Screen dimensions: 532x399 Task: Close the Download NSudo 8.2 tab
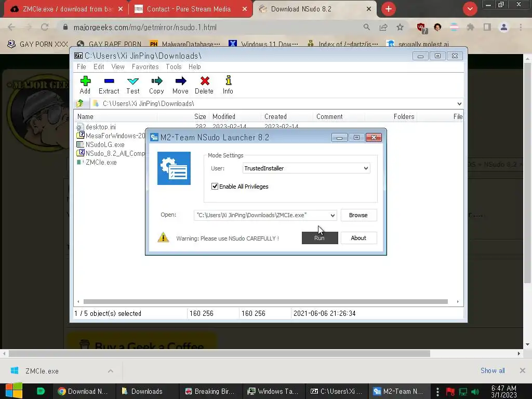pos(369,9)
